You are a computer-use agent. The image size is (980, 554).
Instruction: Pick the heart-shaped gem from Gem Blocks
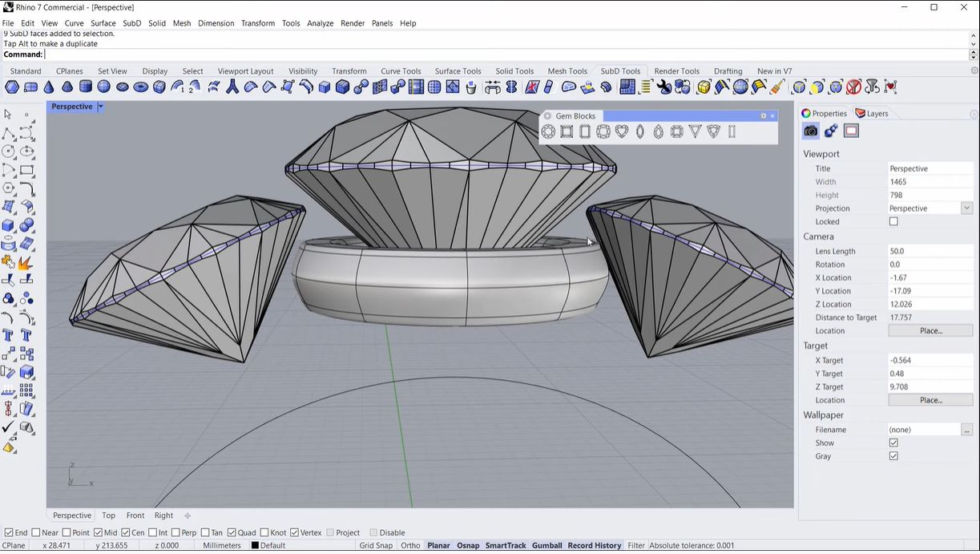623,131
